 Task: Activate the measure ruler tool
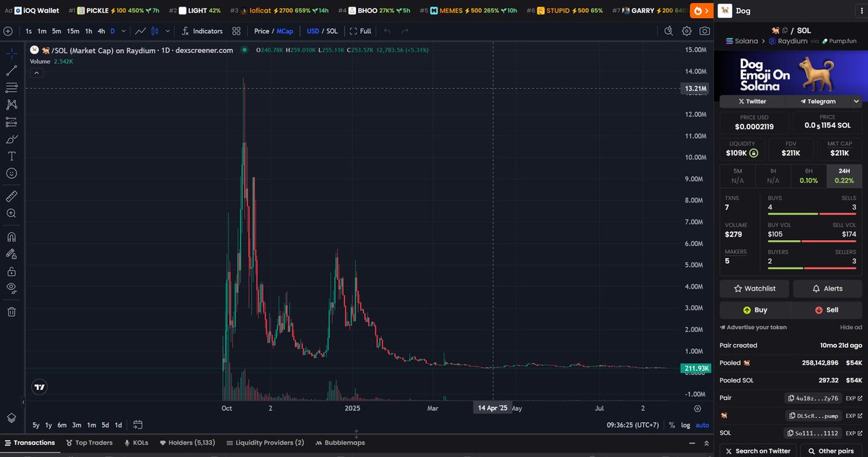pyautogui.click(x=12, y=197)
